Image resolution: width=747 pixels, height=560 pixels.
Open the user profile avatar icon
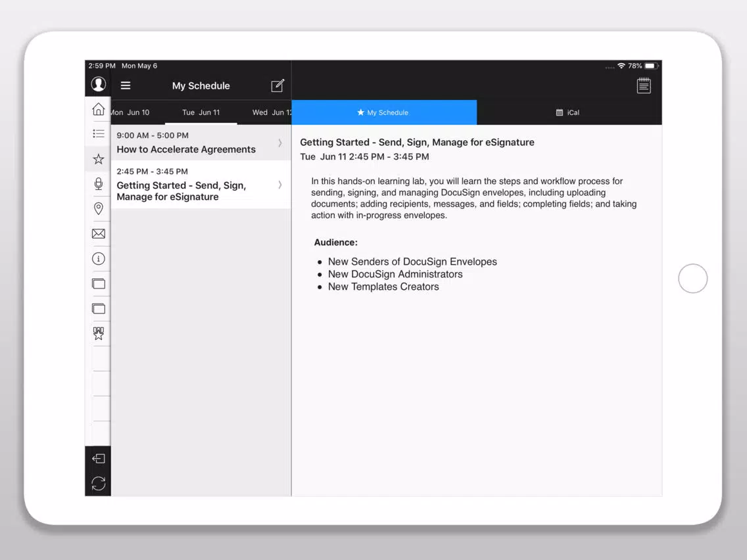tap(98, 84)
